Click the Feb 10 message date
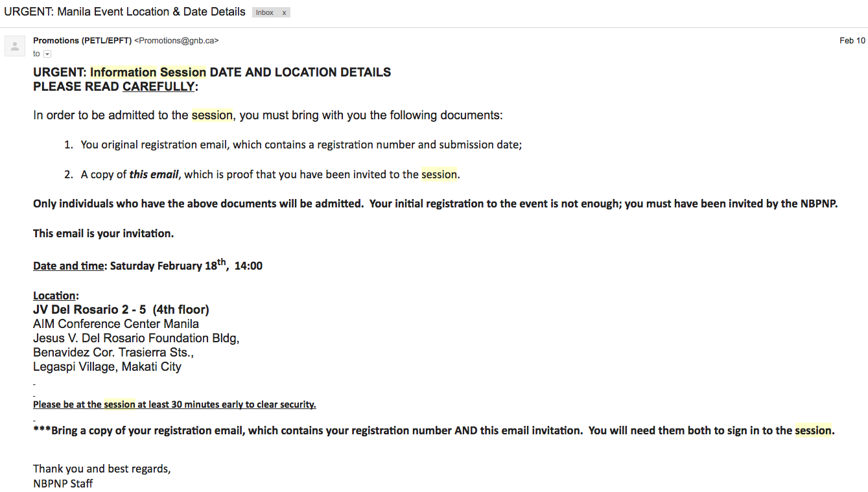 click(x=852, y=40)
